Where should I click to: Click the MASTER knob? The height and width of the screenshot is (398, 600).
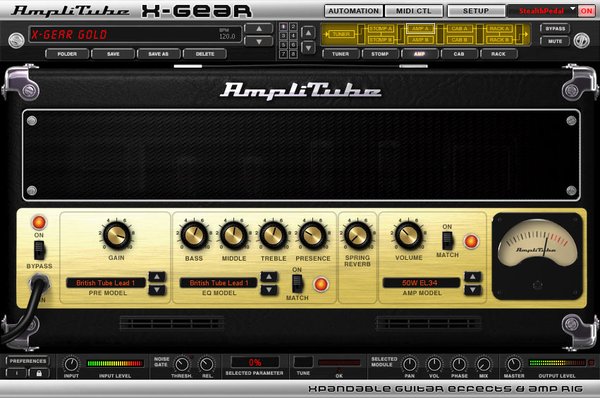coord(514,364)
